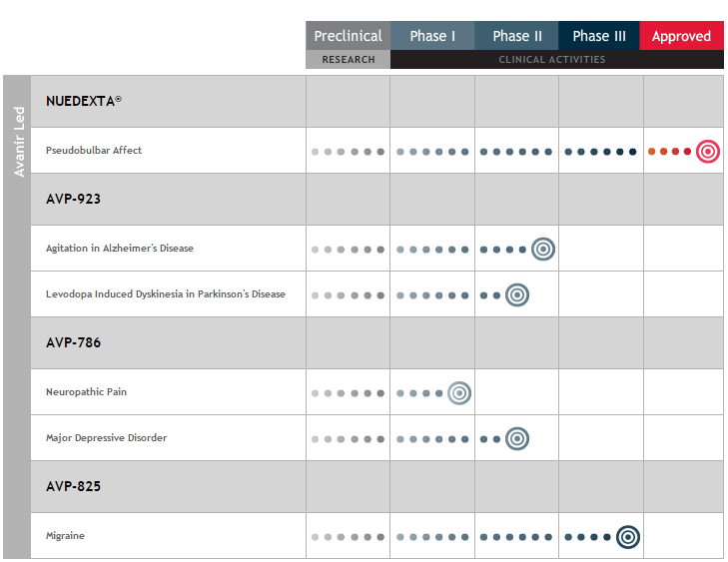The image size is (728, 562).
Task: Click the red Approved target icon for Pseudobulbar Affect
Action: click(708, 152)
